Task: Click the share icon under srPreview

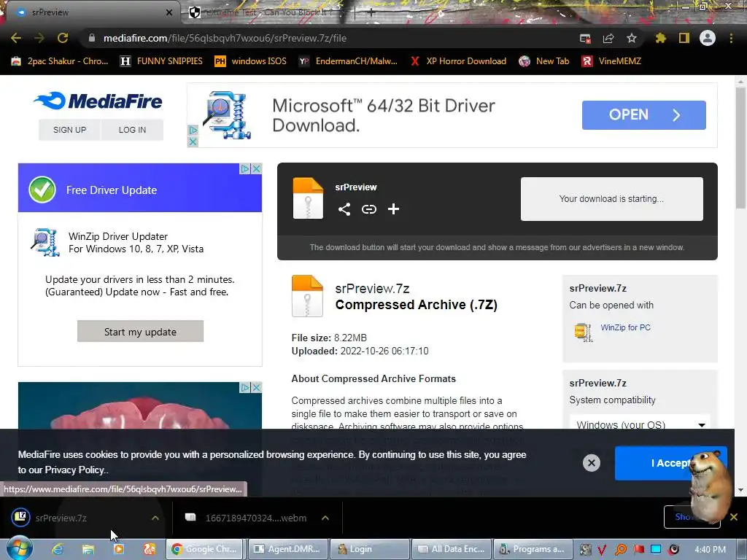Action: click(x=344, y=209)
